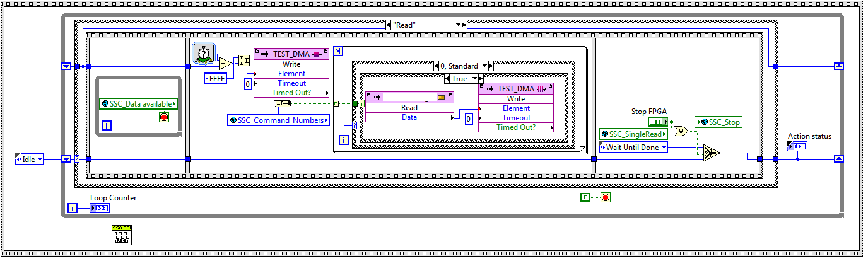Image resolution: width=868 pixels, height=261 pixels.
Task: Click the small node above SSC_Command_Numbers
Action: pos(283,103)
